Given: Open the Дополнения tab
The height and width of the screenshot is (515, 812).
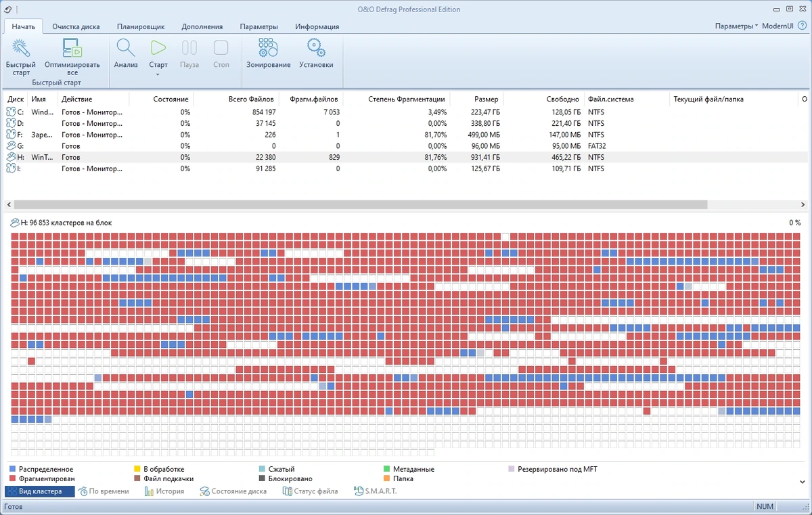Looking at the screenshot, I should tap(202, 26).
